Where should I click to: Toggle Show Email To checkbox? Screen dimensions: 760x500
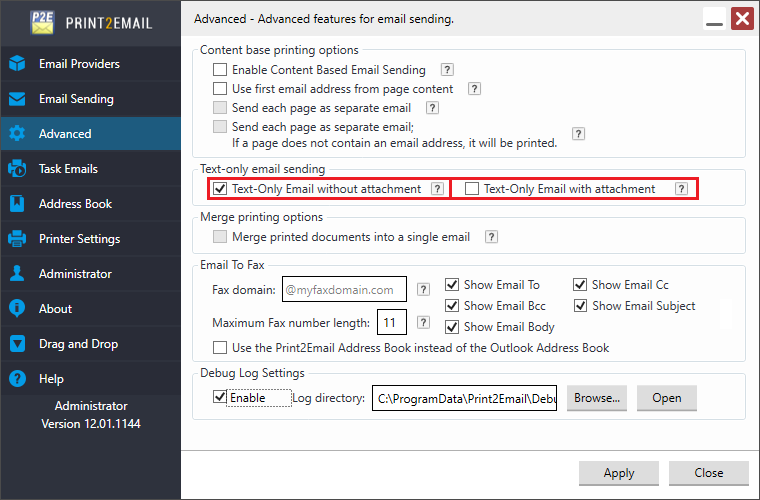[452, 284]
